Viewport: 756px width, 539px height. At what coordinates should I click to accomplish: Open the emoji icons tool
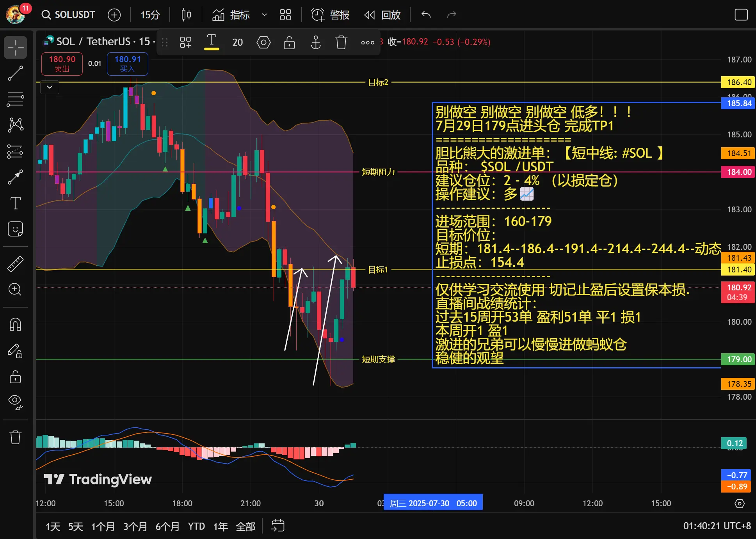click(x=15, y=229)
